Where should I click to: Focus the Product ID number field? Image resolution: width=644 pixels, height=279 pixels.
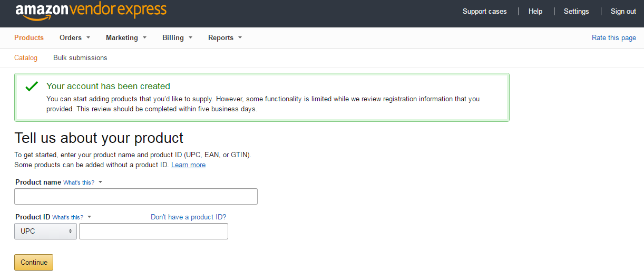153,231
